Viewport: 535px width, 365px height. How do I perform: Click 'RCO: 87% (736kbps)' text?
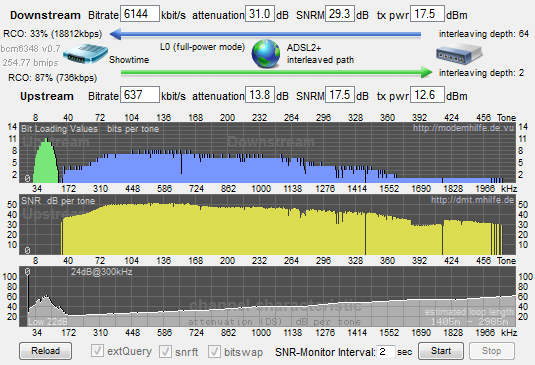53,78
